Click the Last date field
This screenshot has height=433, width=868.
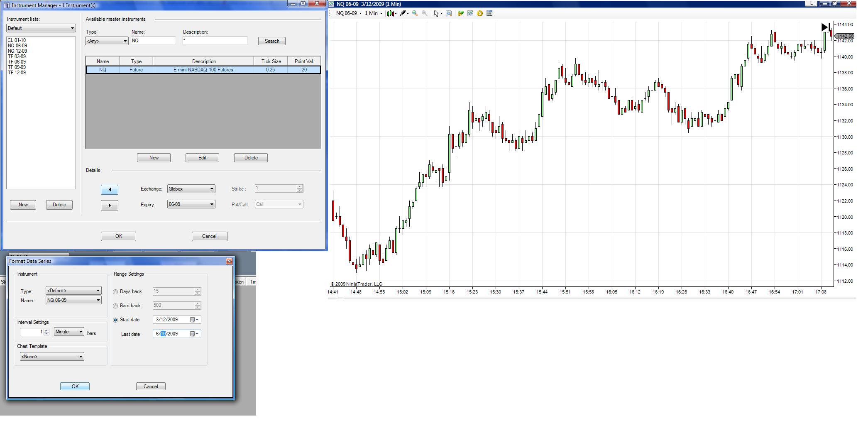point(177,334)
